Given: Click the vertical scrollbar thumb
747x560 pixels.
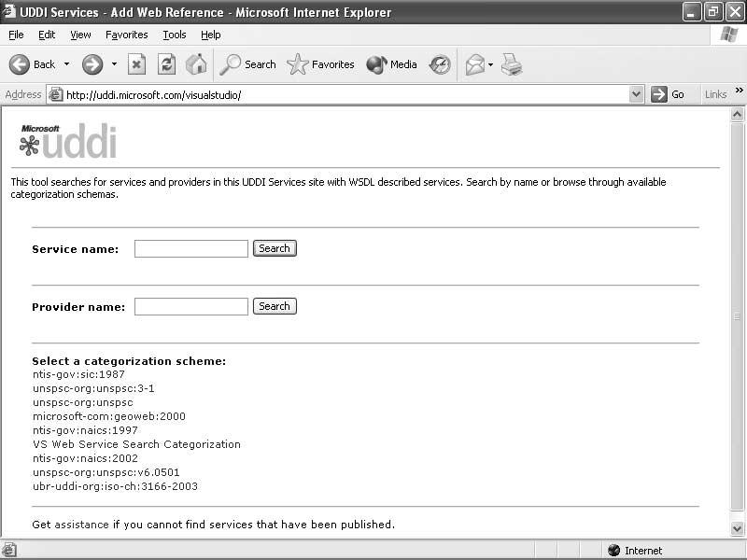Looking at the screenshot, I should 737,316.
